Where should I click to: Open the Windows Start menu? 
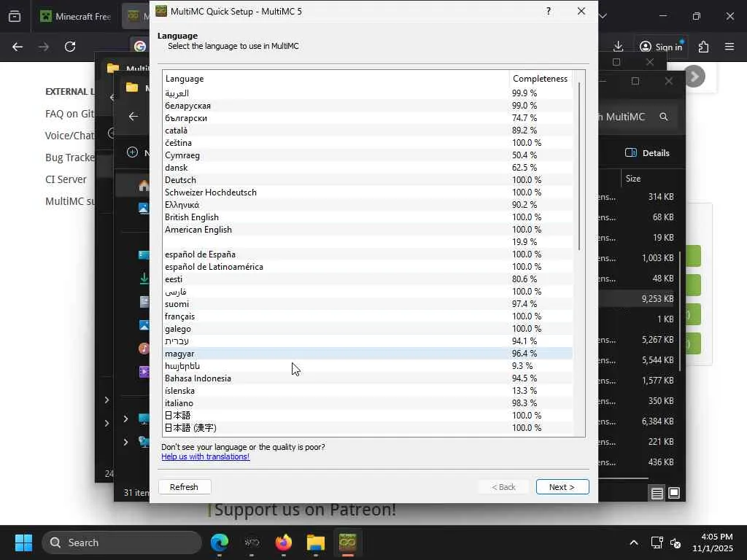(x=23, y=542)
